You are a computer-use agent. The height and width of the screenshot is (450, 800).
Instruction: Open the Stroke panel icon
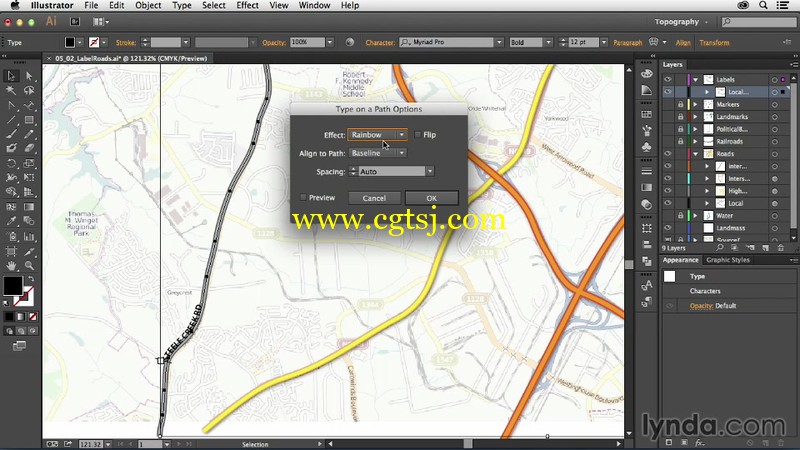(x=646, y=171)
